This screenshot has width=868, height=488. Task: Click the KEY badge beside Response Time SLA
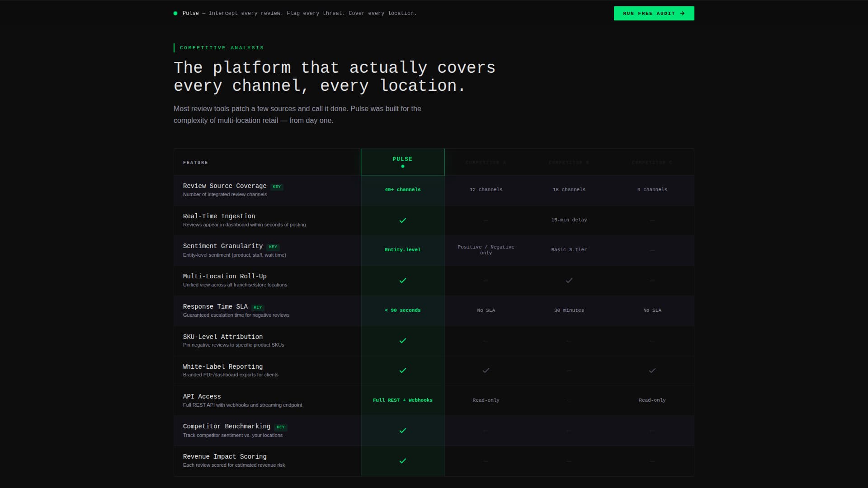click(258, 307)
